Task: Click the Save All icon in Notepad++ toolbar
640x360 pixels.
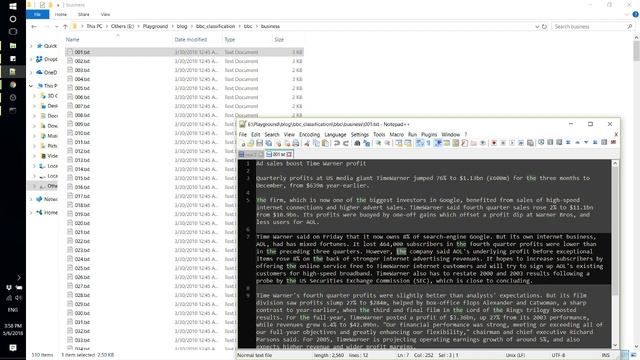Action: point(268,143)
